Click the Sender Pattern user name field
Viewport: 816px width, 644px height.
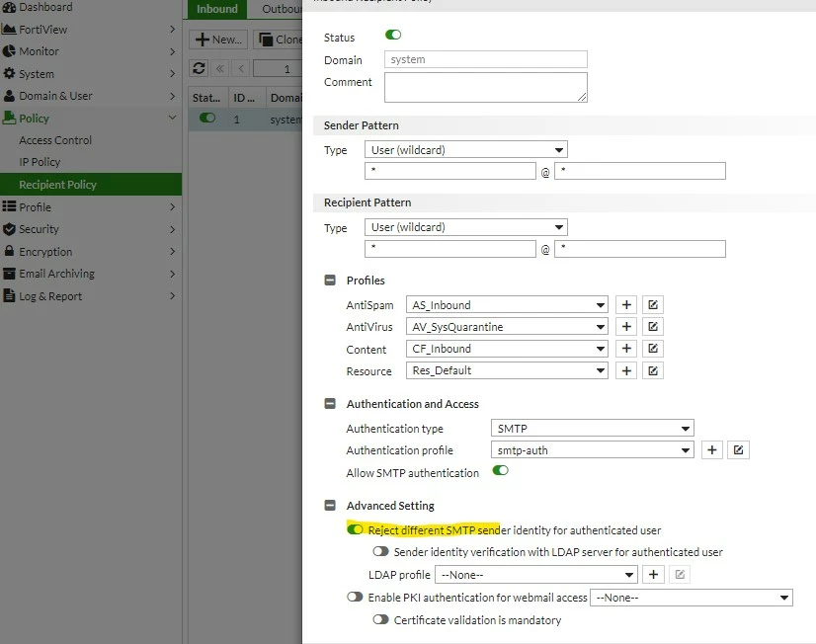pos(450,171)
